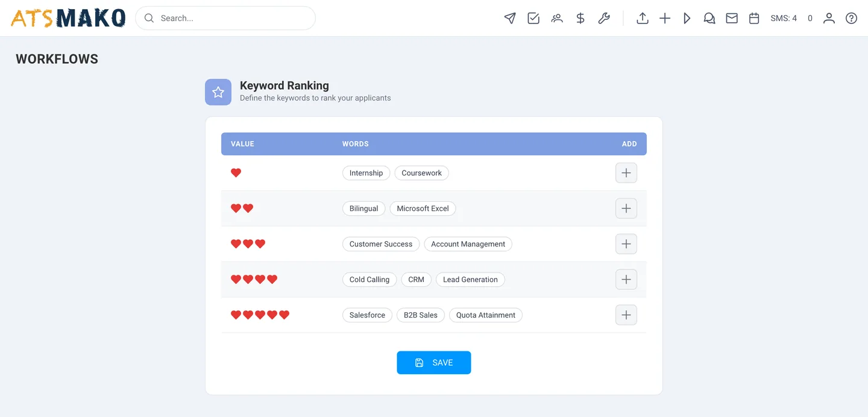The image size is (868, 417).
Task: Select the Bilingual keyword tag
Action: pos(363,208)
